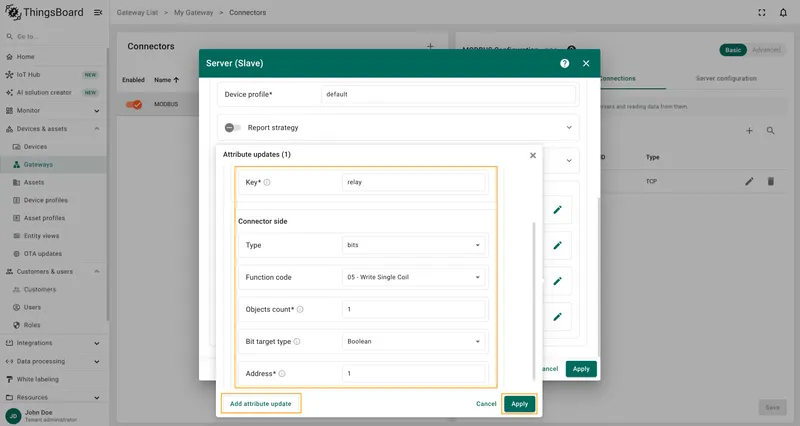Add a new connector plus icon
This screenshot has width=800, height=426.
point(430,46)
